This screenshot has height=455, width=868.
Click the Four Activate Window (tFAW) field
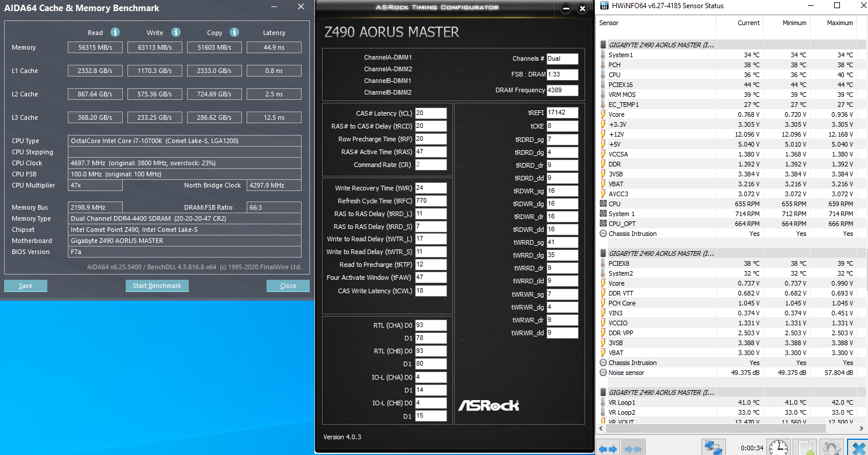pyautogui.click(x=431, y=278)
